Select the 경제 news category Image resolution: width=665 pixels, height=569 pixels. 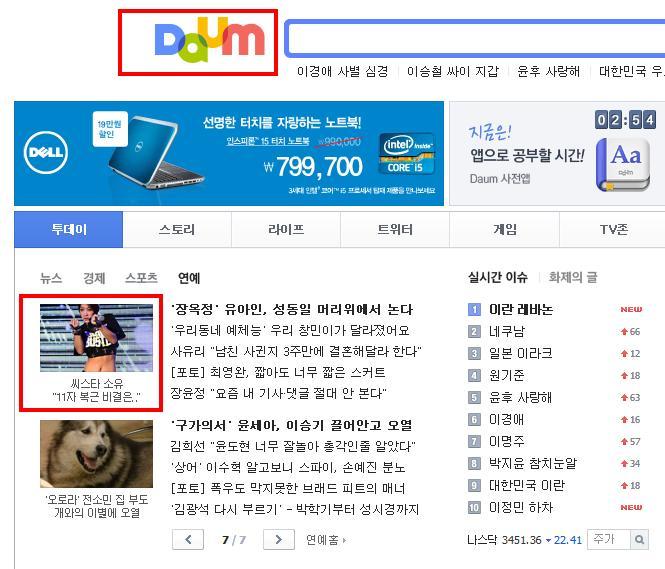click(x=94, y=278)
